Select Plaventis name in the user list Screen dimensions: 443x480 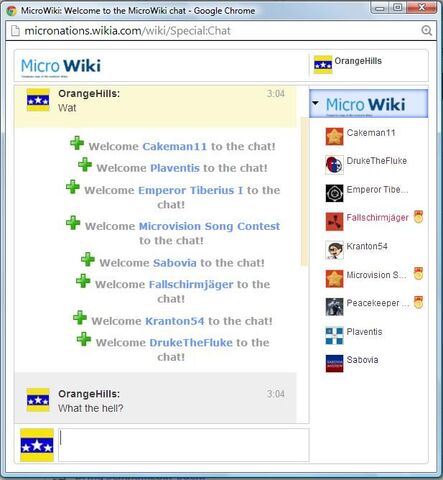[x=364, y=332]
